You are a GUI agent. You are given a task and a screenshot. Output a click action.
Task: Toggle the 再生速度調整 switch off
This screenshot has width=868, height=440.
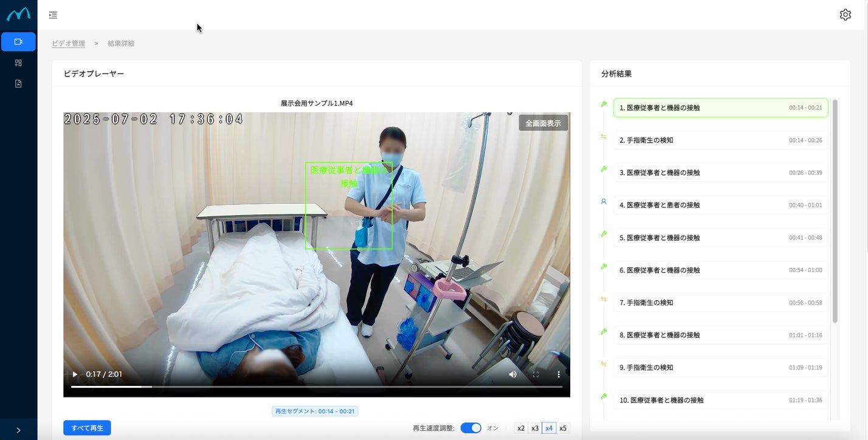(470, 428)
